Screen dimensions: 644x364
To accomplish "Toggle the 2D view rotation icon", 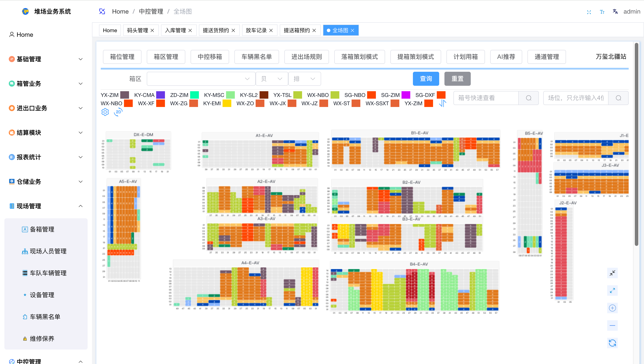I will click(x=118, y=112).
